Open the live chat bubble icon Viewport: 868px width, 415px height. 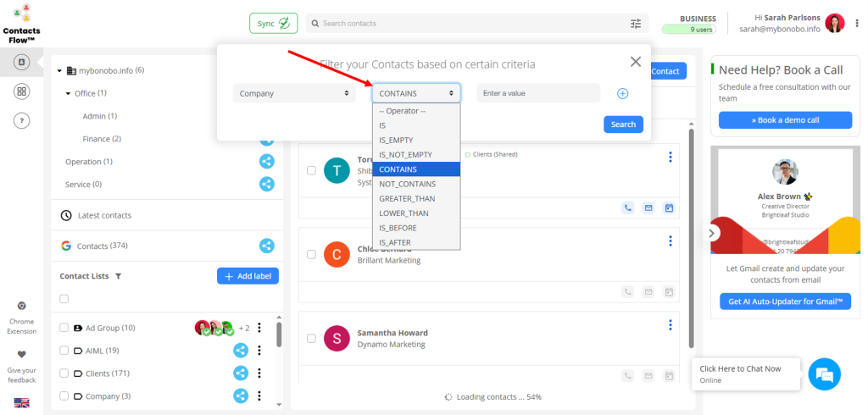coord(824,373)
